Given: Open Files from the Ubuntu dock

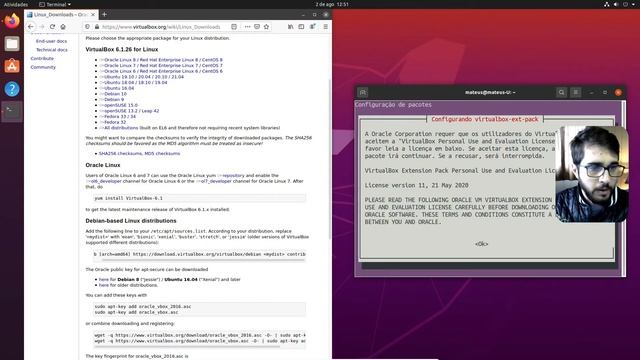Looking at the screenshot, I should pos(12,43).
